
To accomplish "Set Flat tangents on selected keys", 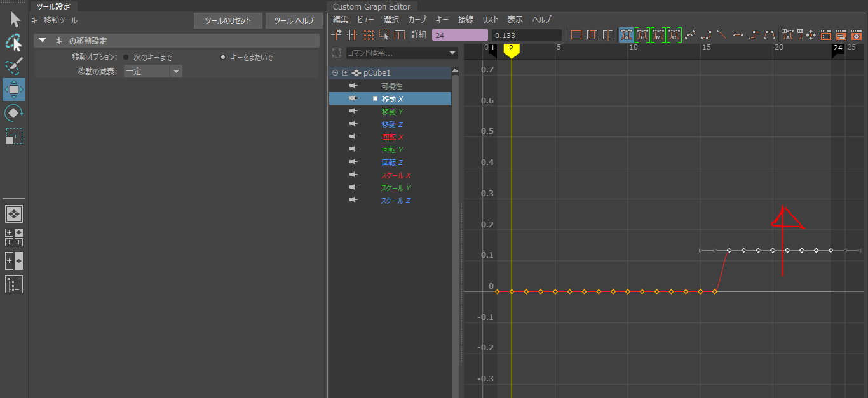I will click(738, 35).
